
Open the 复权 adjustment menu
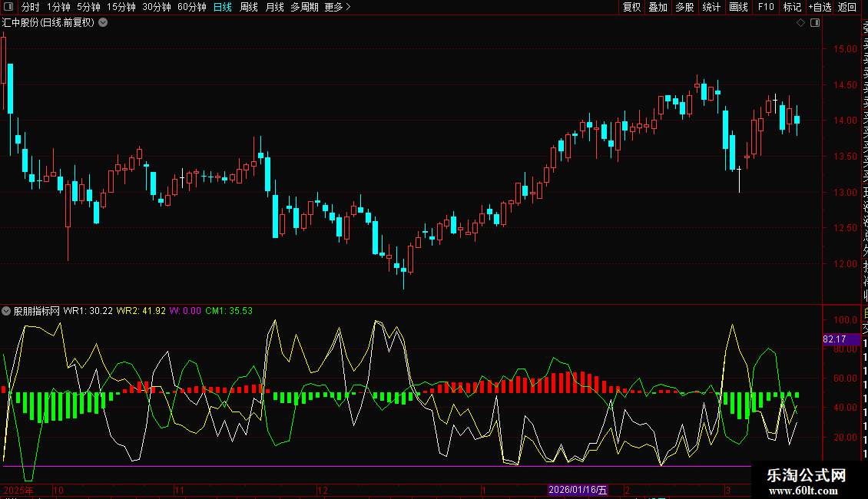[x=631, y=7]
